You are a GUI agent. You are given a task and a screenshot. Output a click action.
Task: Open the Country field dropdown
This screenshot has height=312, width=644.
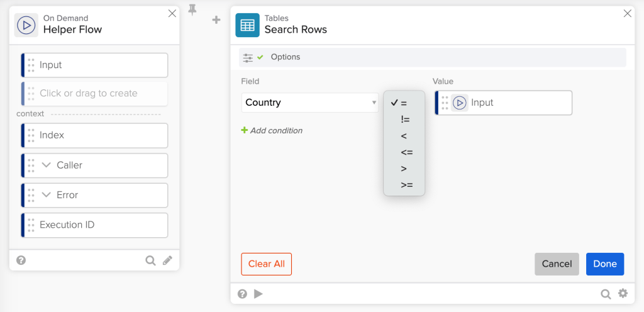click(310, 103)
